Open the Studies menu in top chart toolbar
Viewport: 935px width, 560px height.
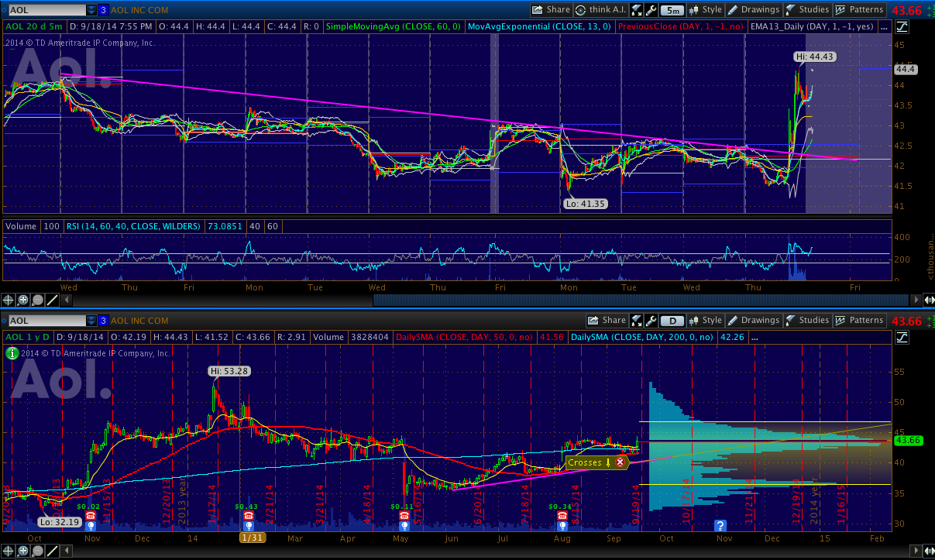807,10
